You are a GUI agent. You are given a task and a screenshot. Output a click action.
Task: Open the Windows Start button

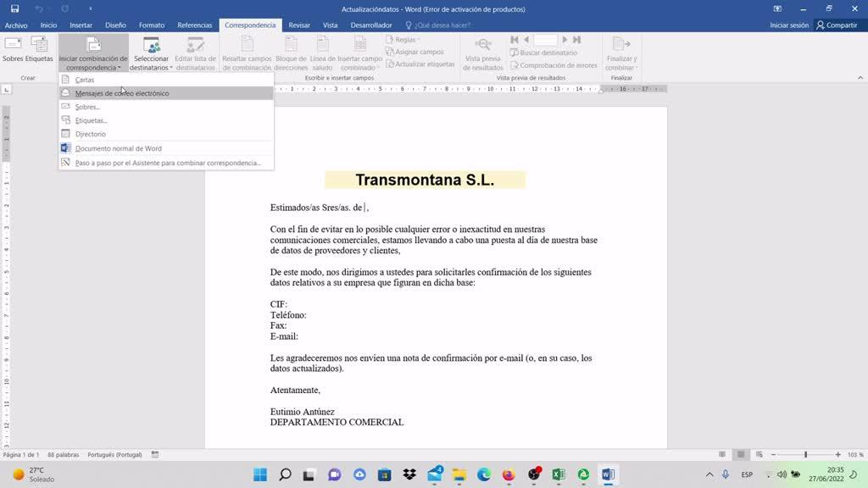(260, 474)
